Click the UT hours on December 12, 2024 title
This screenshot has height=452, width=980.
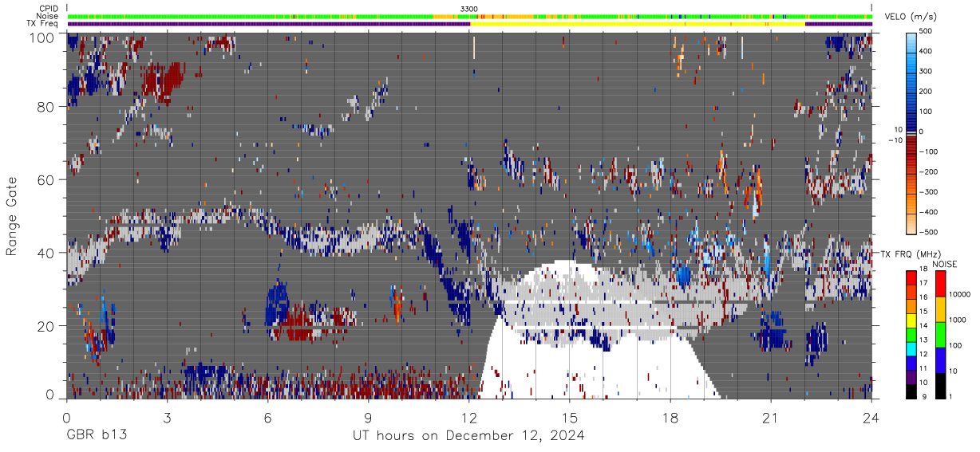point(468,436)
